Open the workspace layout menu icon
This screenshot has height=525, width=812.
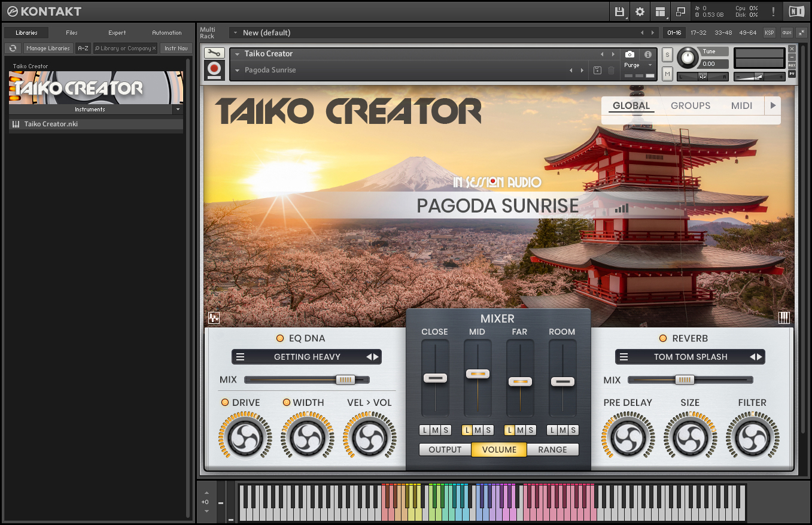(660, 11)
